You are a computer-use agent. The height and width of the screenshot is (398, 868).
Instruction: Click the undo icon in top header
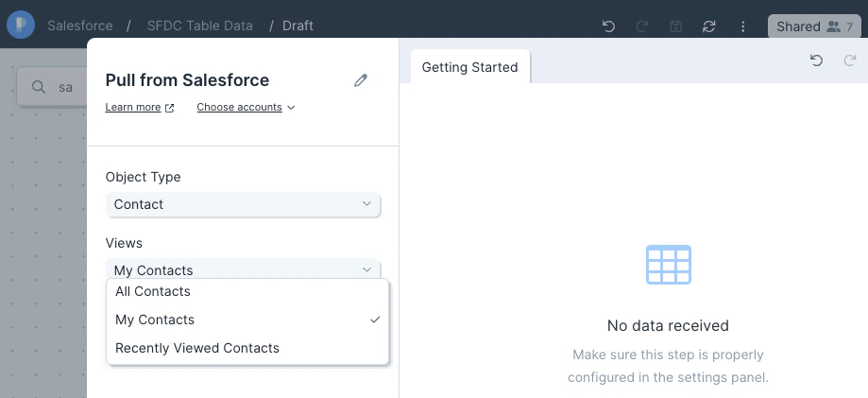(x=609, y=26)
